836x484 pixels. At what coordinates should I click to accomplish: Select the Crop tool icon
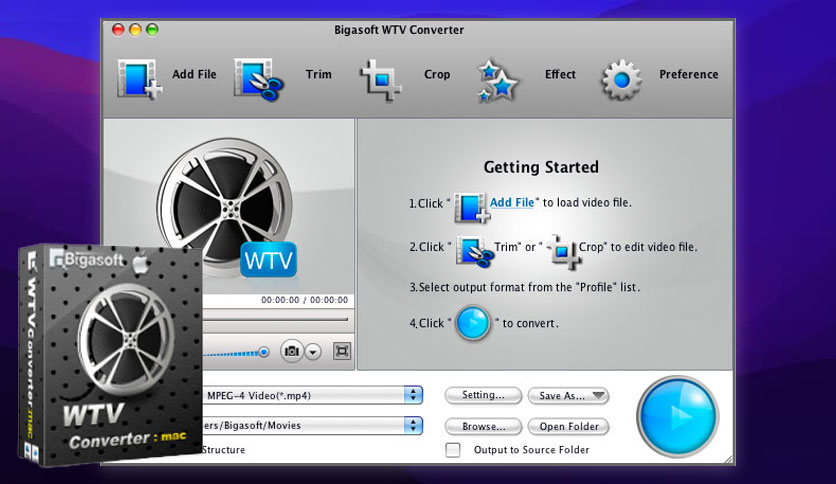coord(381,80)
